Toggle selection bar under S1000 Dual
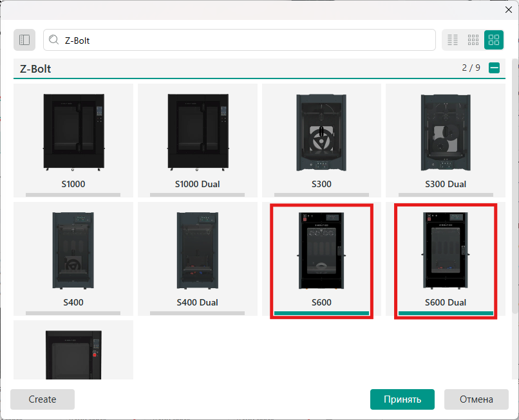The image size is (519, 420). coord(197,195)
